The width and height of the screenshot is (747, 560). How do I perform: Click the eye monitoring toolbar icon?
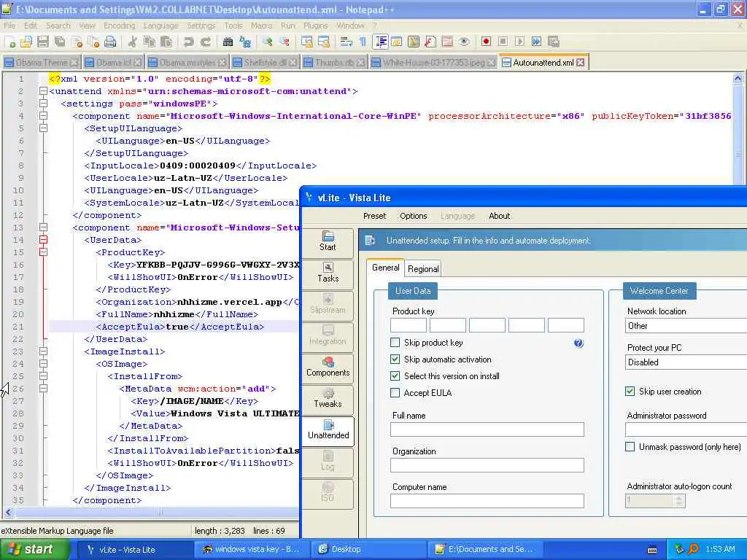pyautogui.click(x=464, y=42)
